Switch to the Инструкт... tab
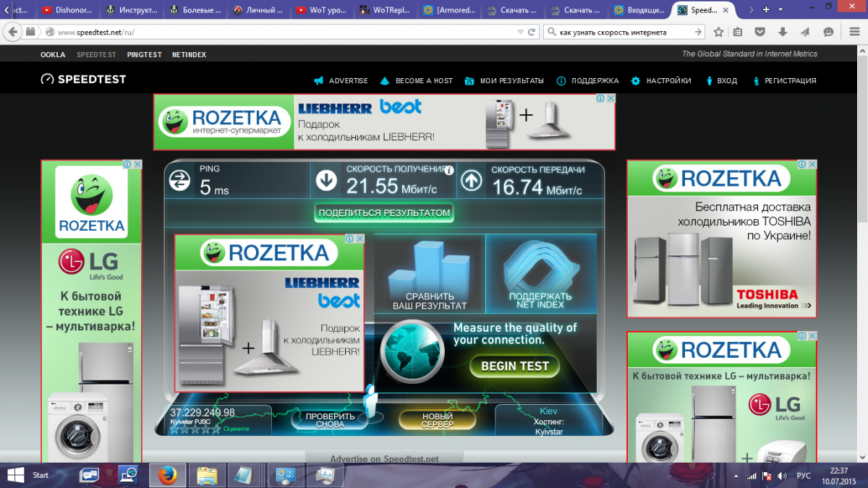The image size is (868, 488). (x=131, y=10)
